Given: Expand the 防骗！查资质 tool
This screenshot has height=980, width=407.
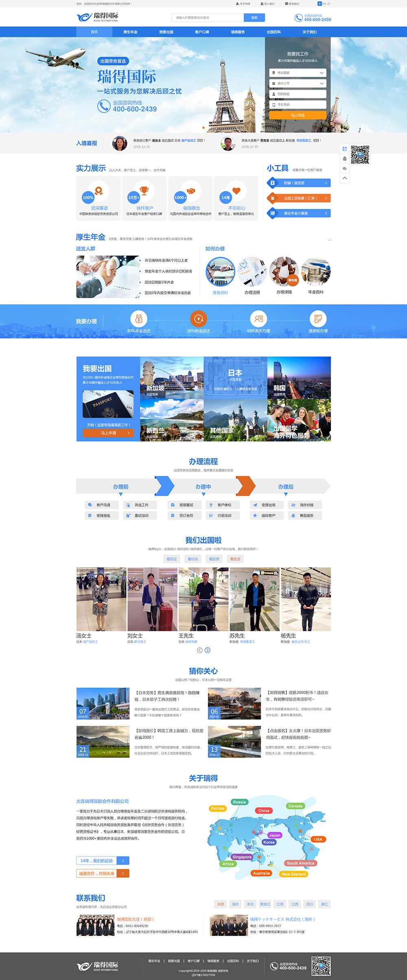Looking at the screenshot, I should click(299, 183).
